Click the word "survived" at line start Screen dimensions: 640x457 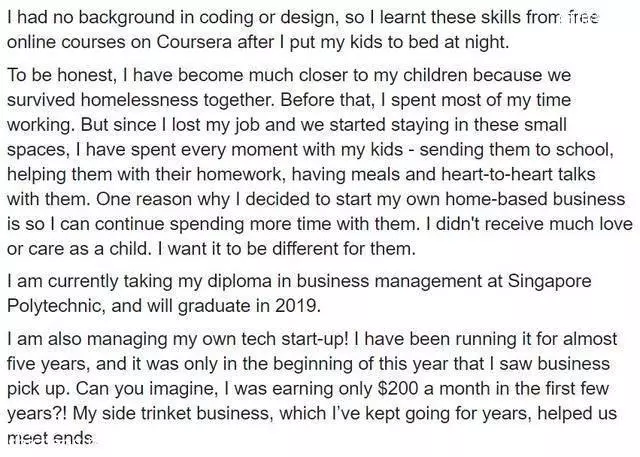click(x=41, y=100)
